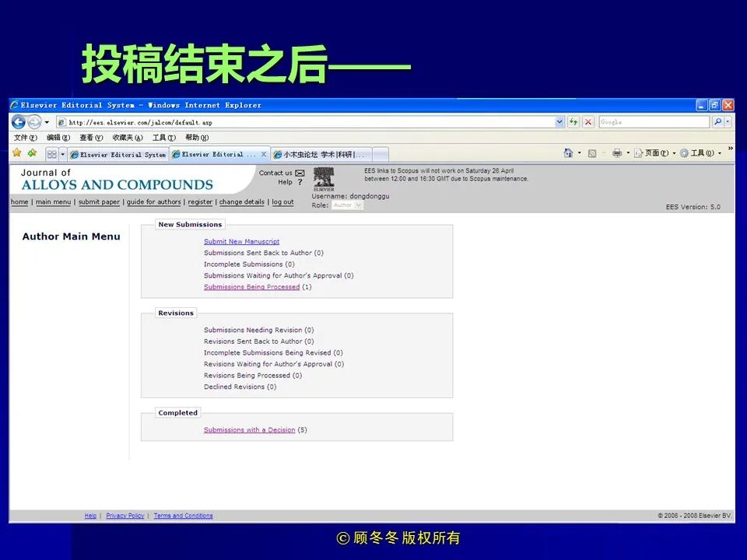Open the Privacy Policy footer link
Screen dimensions: 747x560
124,516
